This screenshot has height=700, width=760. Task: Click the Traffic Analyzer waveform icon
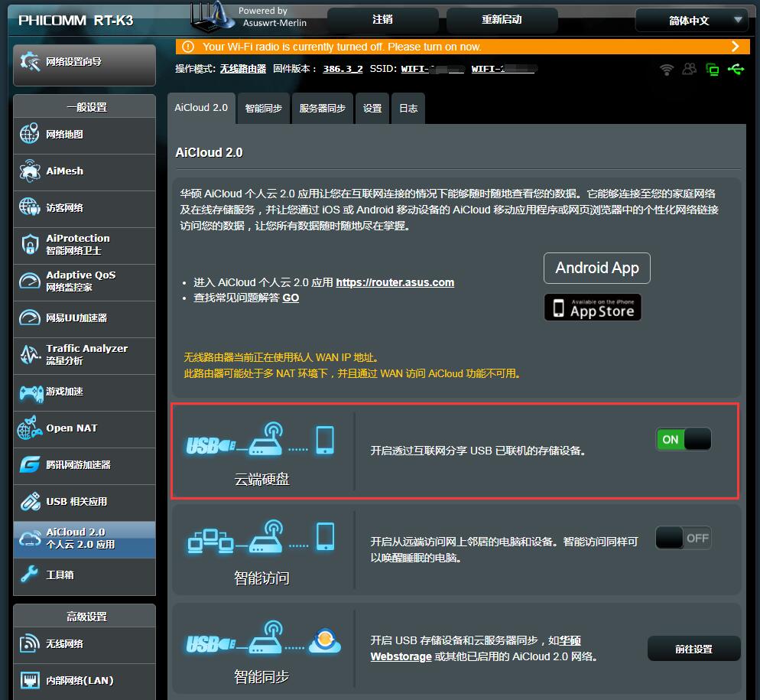(30, 355)
